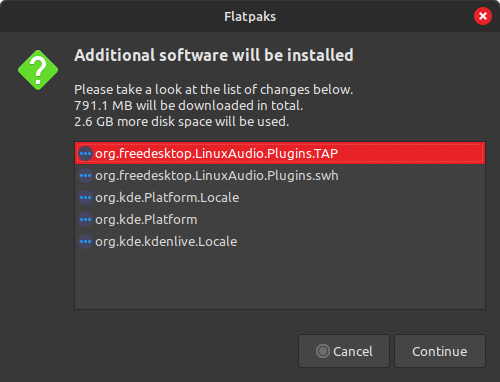
Task: Click the Flatpaks title bar text
Action: tap(250, 16)
